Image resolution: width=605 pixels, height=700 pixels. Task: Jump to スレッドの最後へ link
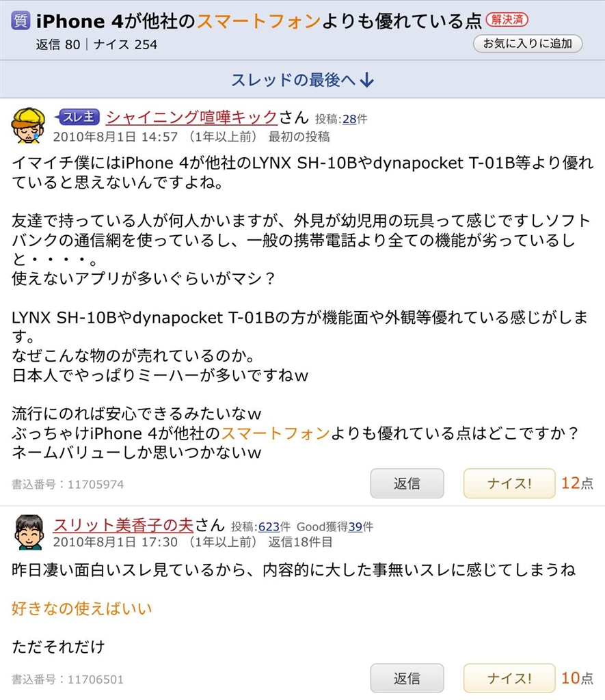tap(302, 80)
